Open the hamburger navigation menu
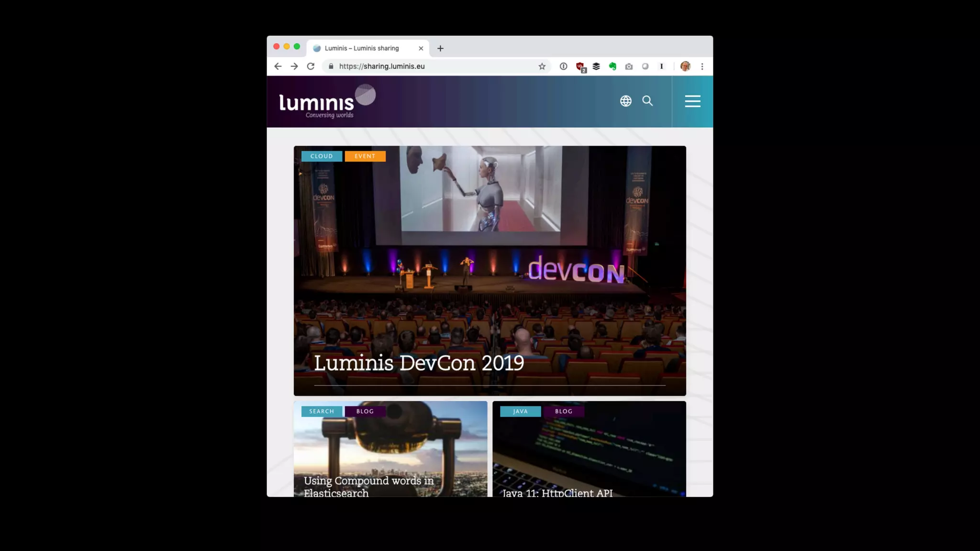980x551 pixels. tap(692, 101)
